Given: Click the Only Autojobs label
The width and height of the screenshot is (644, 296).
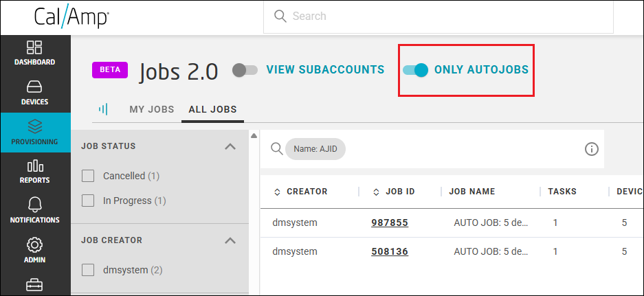Looking at the screenshot, I should 481,70.
